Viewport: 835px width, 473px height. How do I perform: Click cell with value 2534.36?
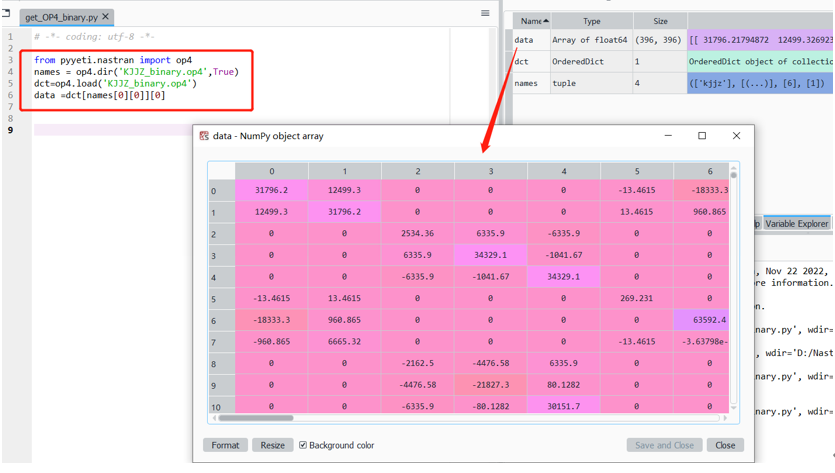coord(418,233)
